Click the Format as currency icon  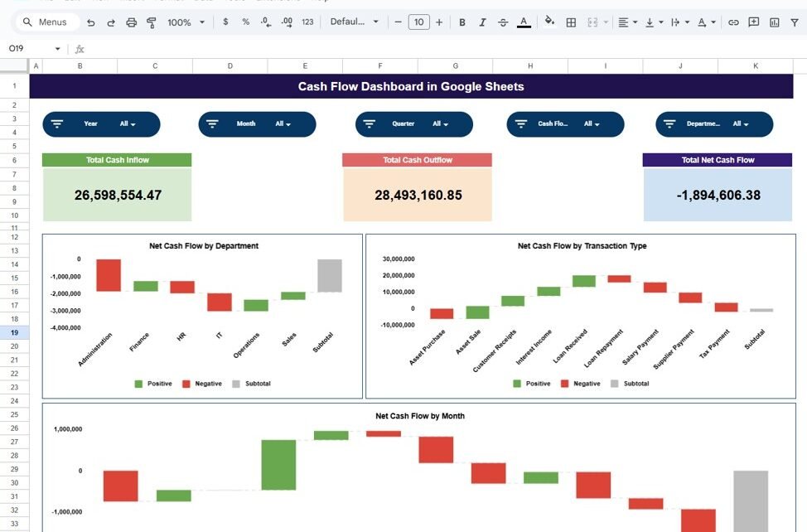tap(226, 22)
